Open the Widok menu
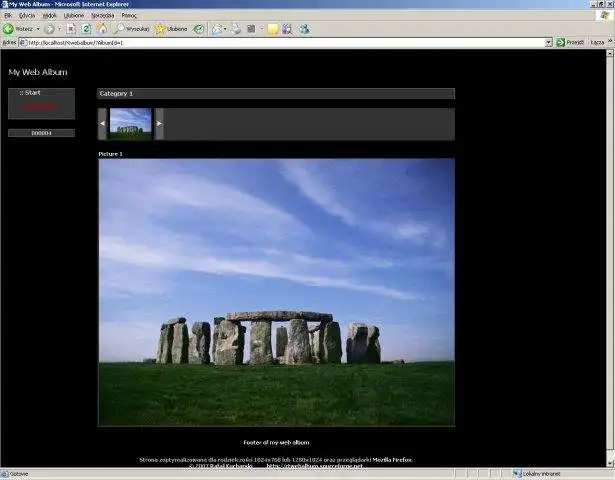 [49, 15]
